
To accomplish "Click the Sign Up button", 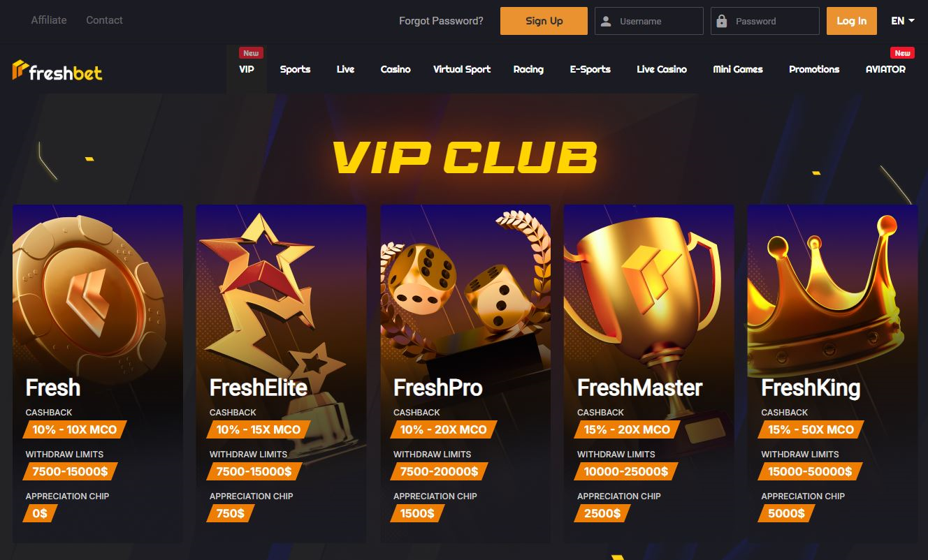I will tap(544, 21).
